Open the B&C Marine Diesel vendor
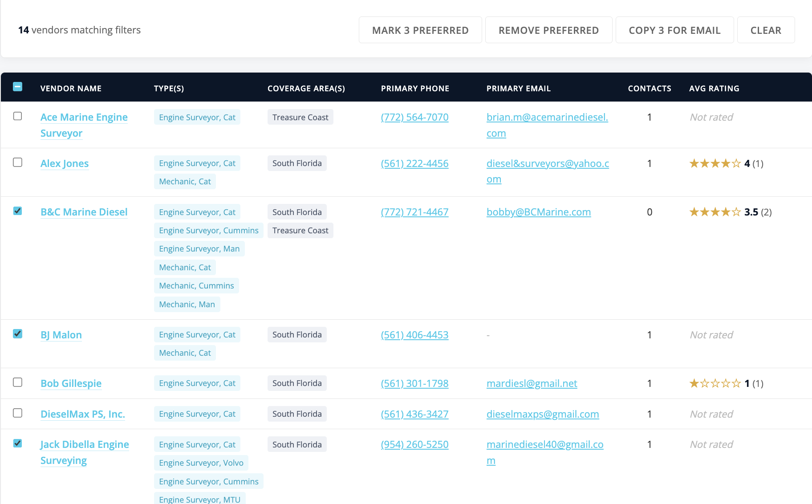This screenshot has width=812, height=504. tap(84, 212)
